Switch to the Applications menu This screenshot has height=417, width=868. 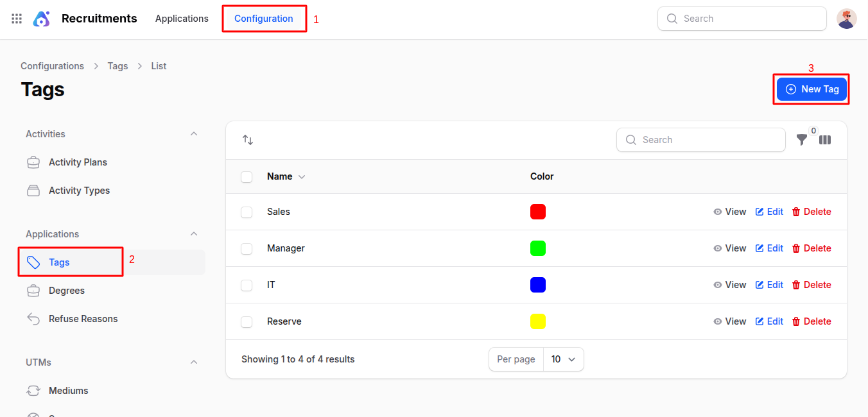182,19
